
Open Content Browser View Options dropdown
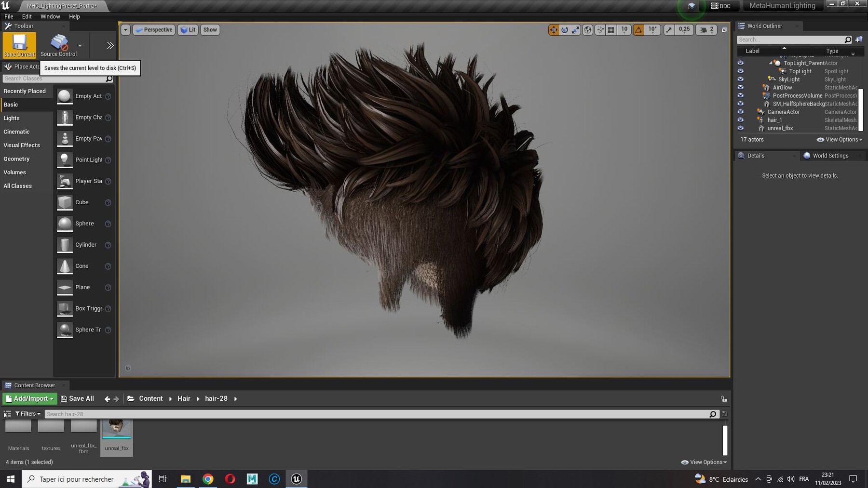[704, 462]
